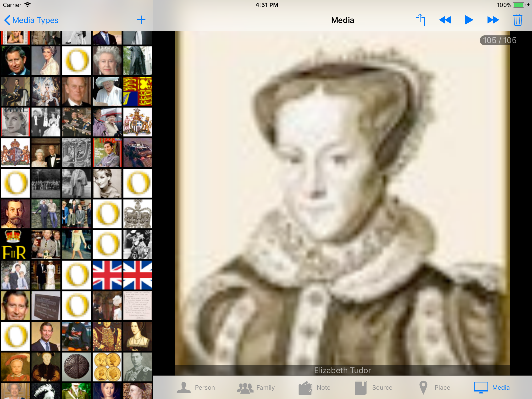Screen dimensions: 532x399
Task: Select the Union Jack flag thumbnail
Action: (107, 275)
